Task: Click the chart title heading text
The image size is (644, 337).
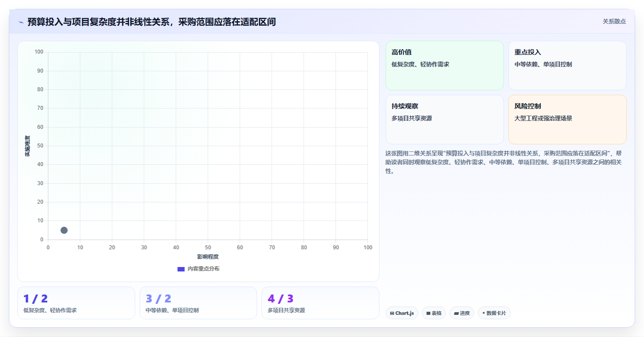Action: pos(152,22)
